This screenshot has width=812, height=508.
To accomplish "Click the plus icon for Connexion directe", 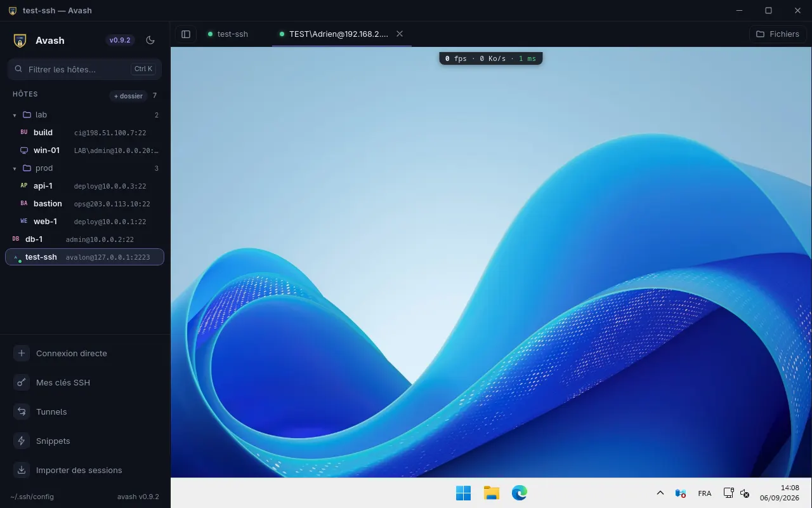I will click(x=22, y=353).
